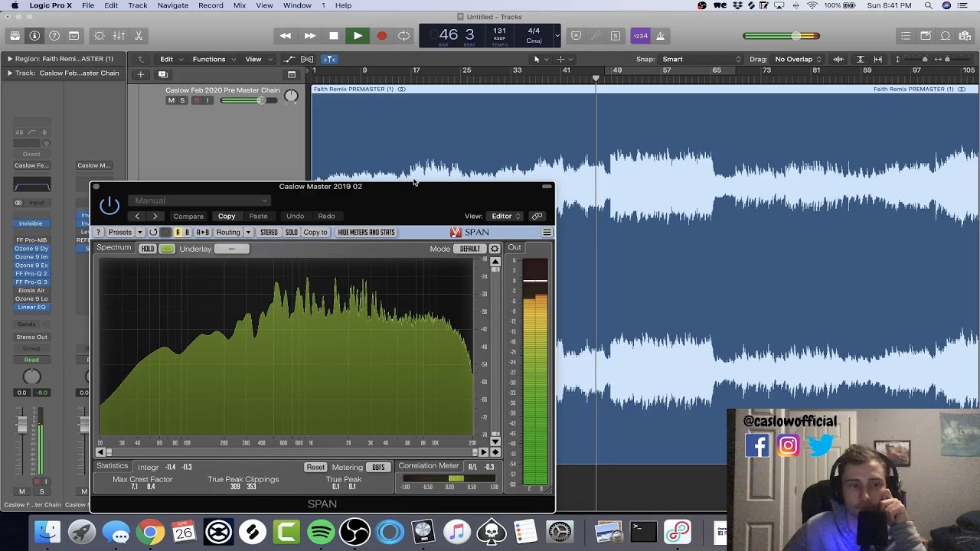Screen dimensions: 980x551
Task: Open the tracks area Functions menu
Action: pyautogui.click(x=213, y=59)
